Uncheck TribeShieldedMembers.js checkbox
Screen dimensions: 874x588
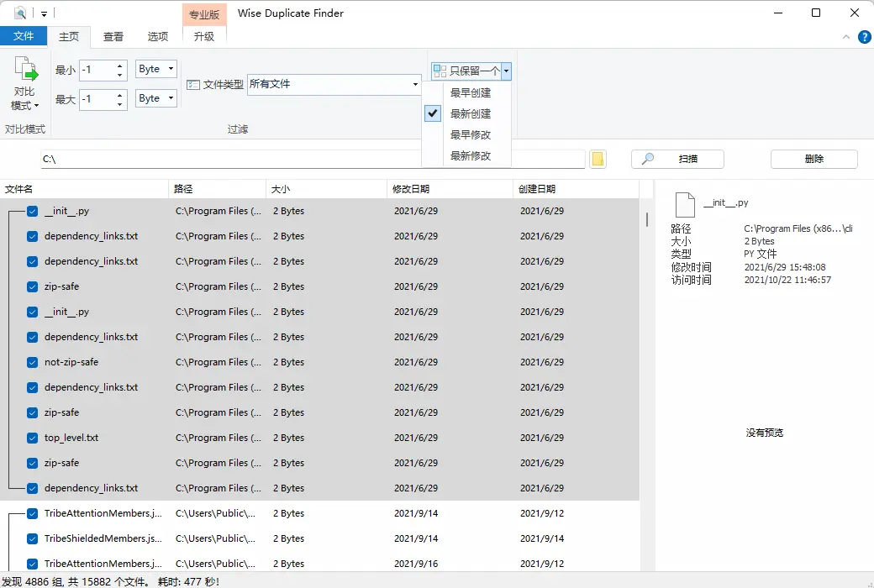tap(32, 539)
